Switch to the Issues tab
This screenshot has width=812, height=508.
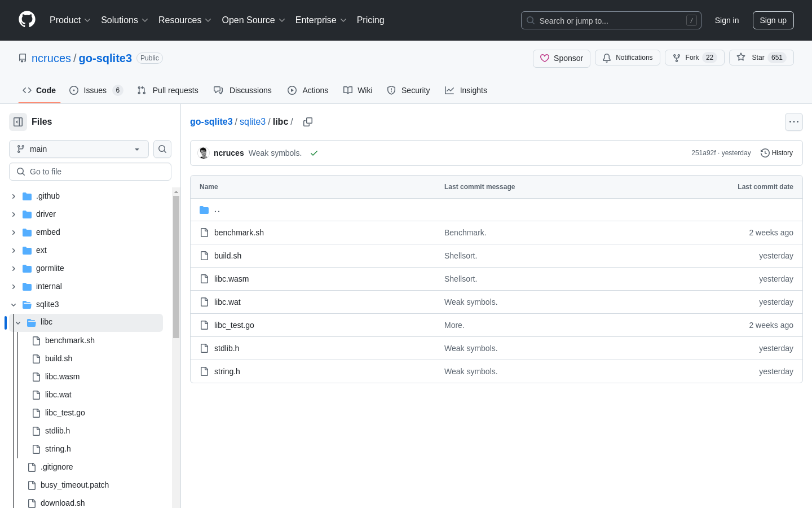coord(96,90)
